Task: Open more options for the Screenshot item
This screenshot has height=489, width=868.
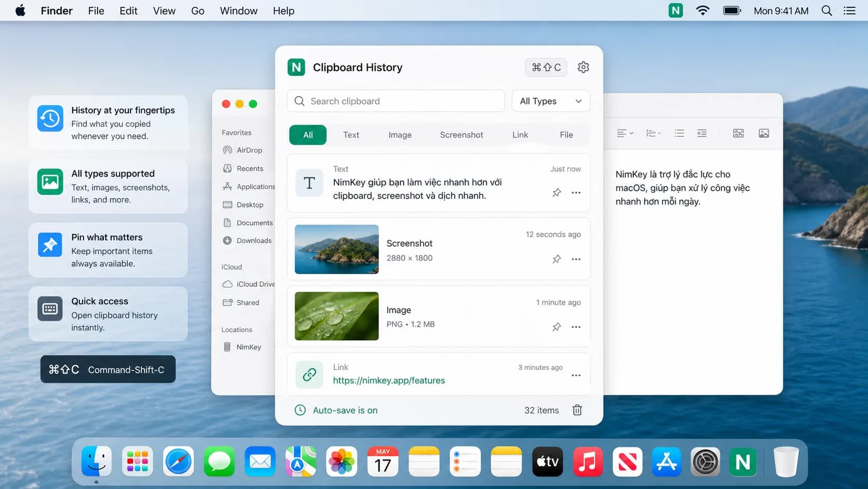Action: (x=576, y=259)
